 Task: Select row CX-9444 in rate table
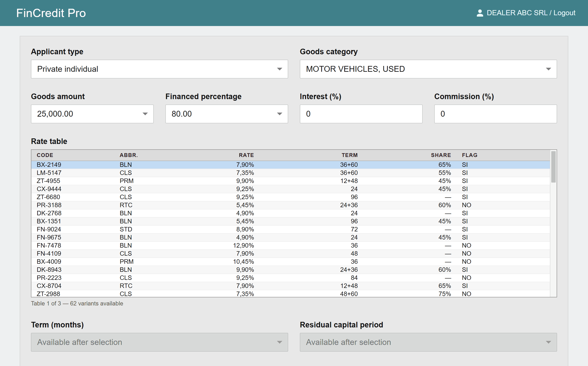point(290,189)
